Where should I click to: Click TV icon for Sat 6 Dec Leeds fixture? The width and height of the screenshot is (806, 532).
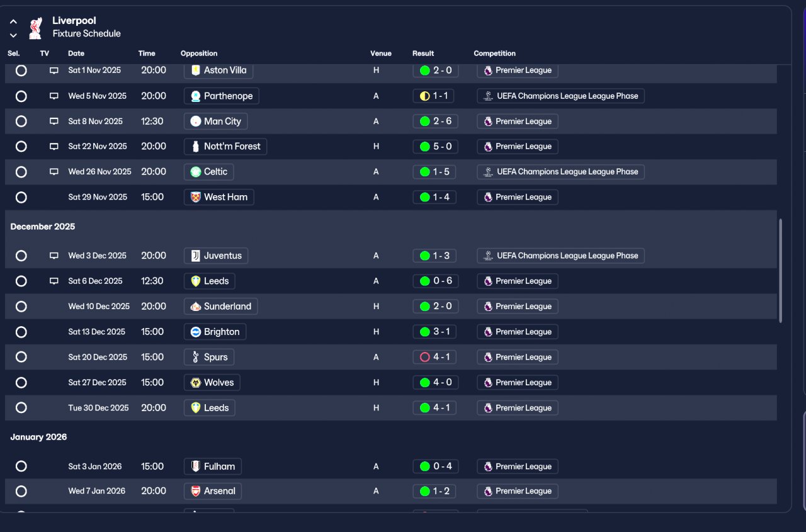tap(54, 281)
